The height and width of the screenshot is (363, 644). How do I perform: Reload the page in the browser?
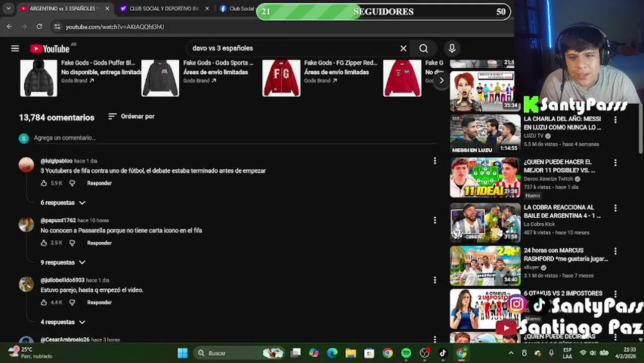point(39,26)
